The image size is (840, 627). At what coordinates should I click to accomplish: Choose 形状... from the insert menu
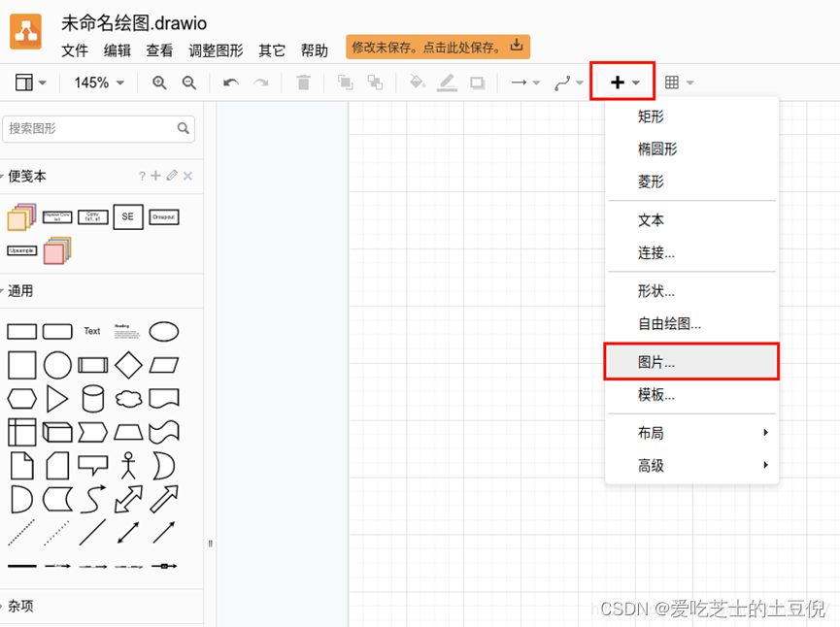(691, 291)
